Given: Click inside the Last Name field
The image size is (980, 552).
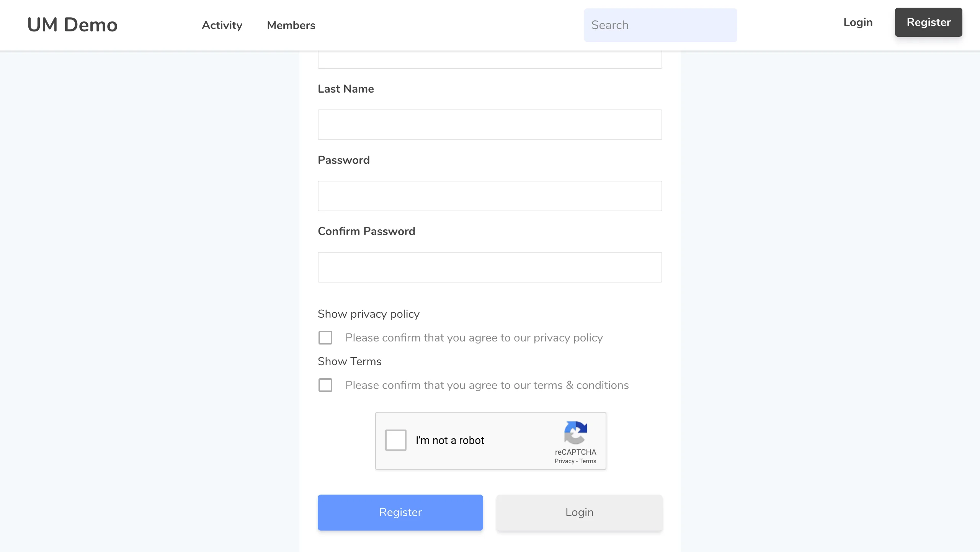Looking at the screenshot, I should pyautogui.click(x=490, y=124).
